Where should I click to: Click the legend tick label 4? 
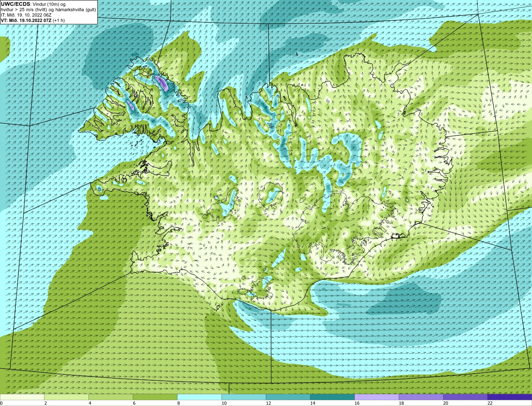click(x=90, y=403)
